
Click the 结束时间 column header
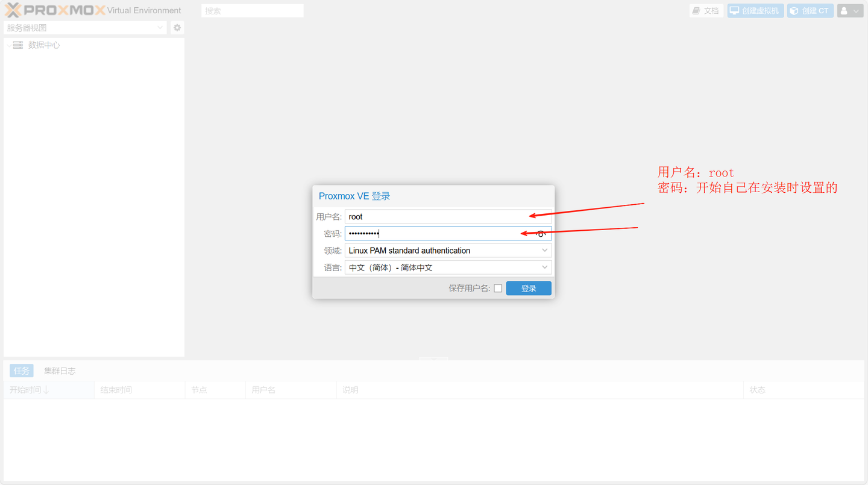tap(139, 390)
